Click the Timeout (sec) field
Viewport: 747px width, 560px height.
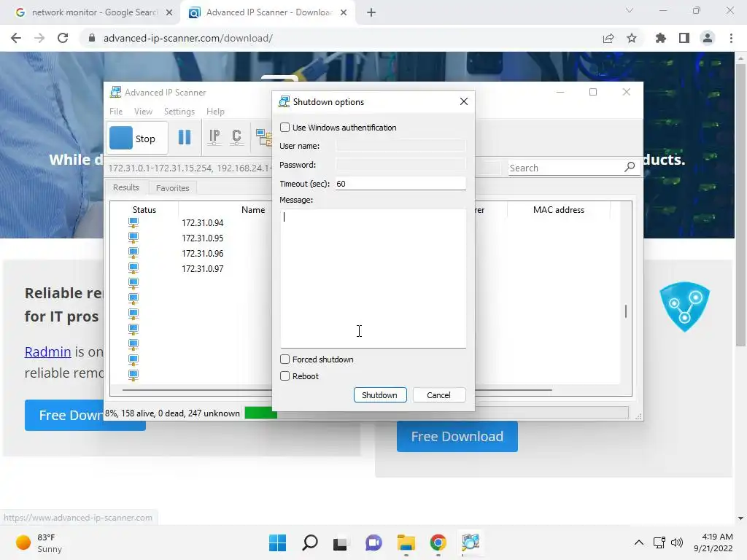coord(400,183)
